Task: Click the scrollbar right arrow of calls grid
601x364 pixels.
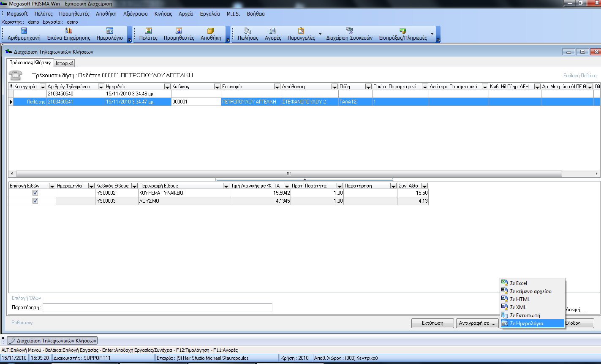Action: point(597,174)
